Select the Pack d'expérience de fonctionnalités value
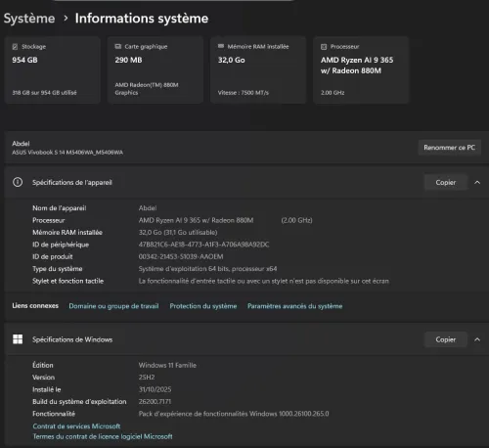This screenshot has height=448, width=489. click(234, 414)
